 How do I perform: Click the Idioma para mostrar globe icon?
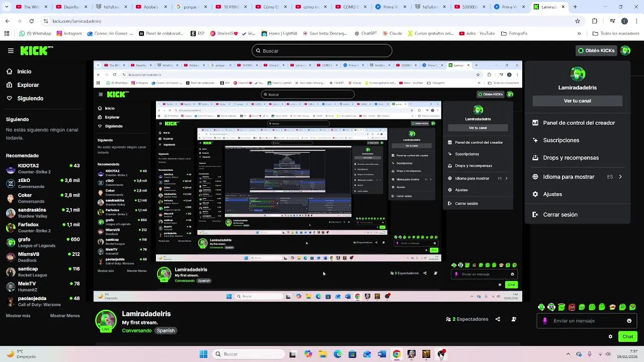[535, 177]
